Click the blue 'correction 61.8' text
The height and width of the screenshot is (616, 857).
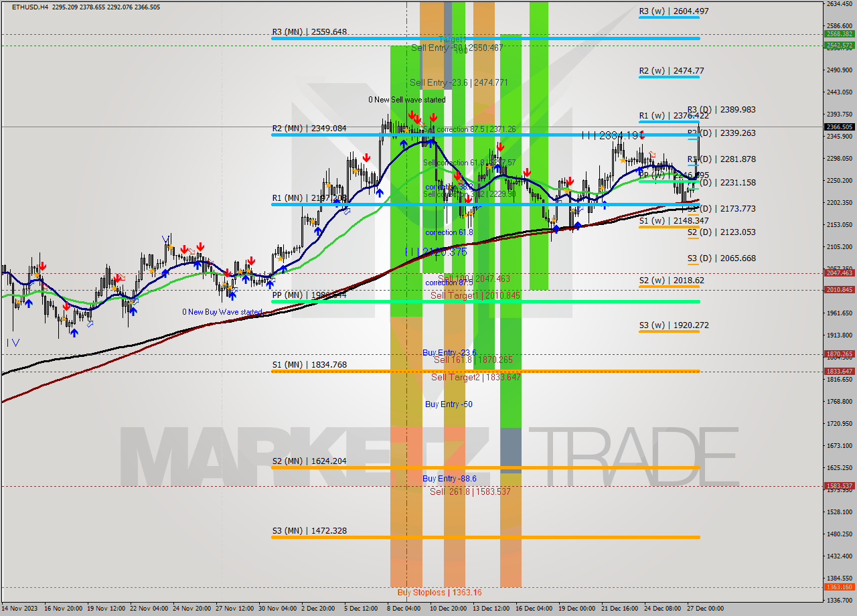click(x=449, y=232)
